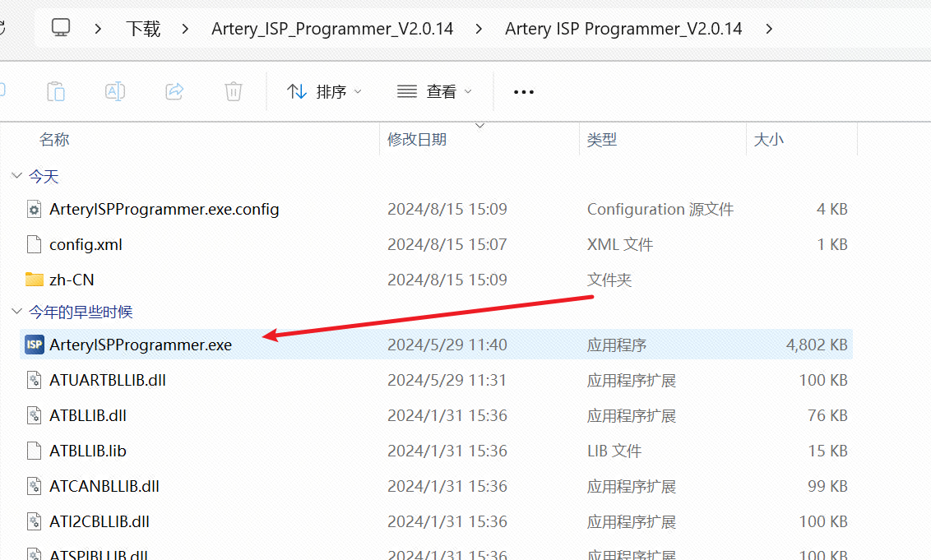
Task: Click the share icon in toolbar
Action: point(174,91)
